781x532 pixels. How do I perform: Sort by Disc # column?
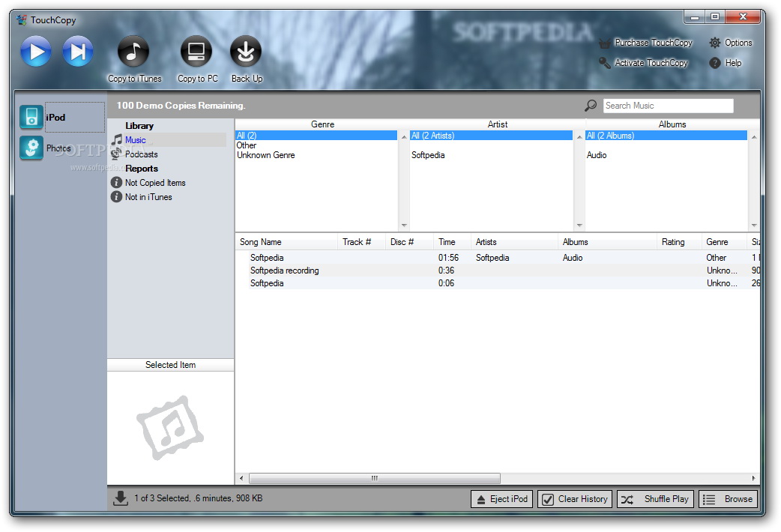tap(409, 242)
